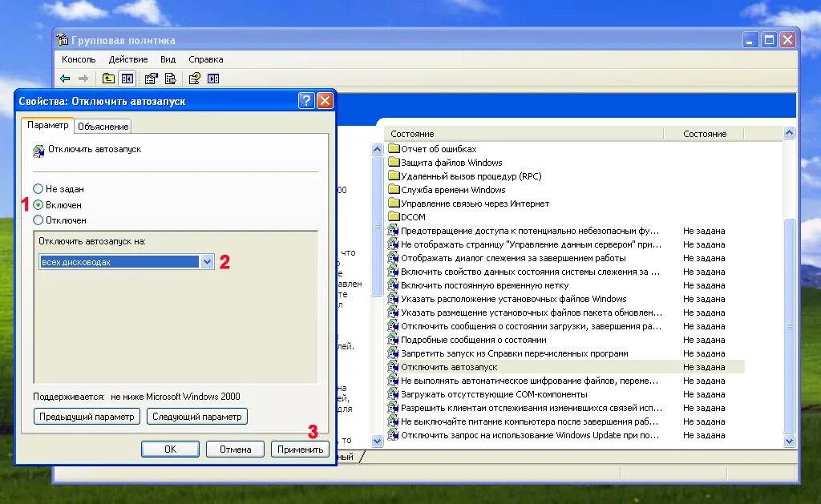Select the Включен radio button

pyautogui.click(x=38, y=204)
